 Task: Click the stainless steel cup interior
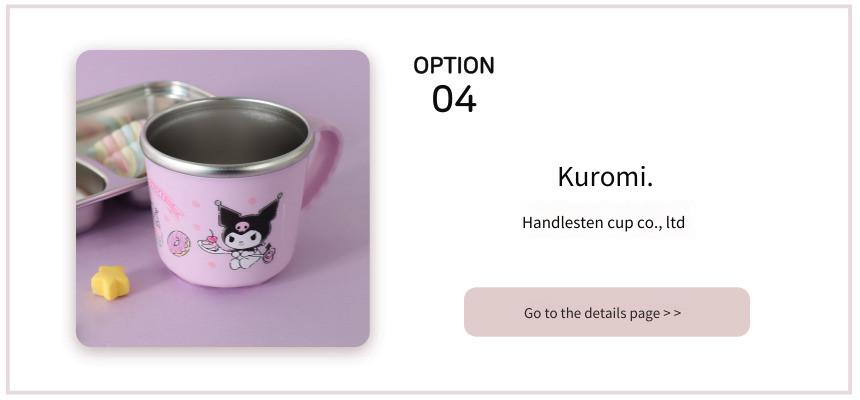228,135
